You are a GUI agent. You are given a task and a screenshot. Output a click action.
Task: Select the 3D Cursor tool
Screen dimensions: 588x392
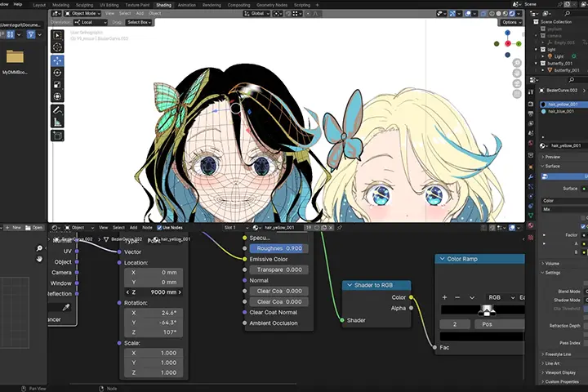coord(57,47)
